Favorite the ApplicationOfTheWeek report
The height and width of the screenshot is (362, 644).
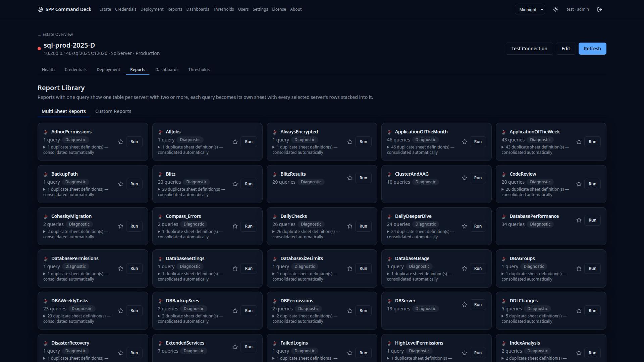click(579, 142)
